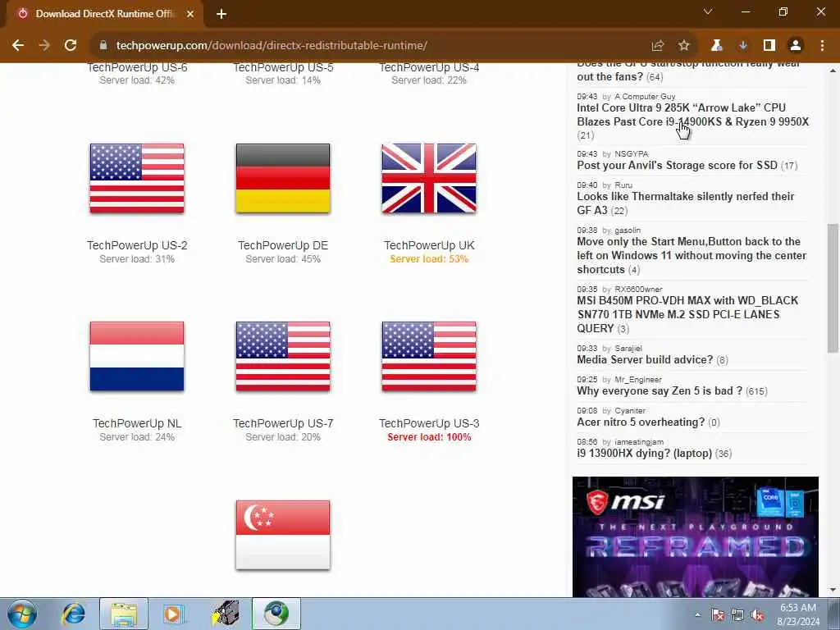Viewport: 840px width, 630px height.
Task: Open Thermaltake silently nerfed GF A3 thread
Action: click(x=686, y=203)
